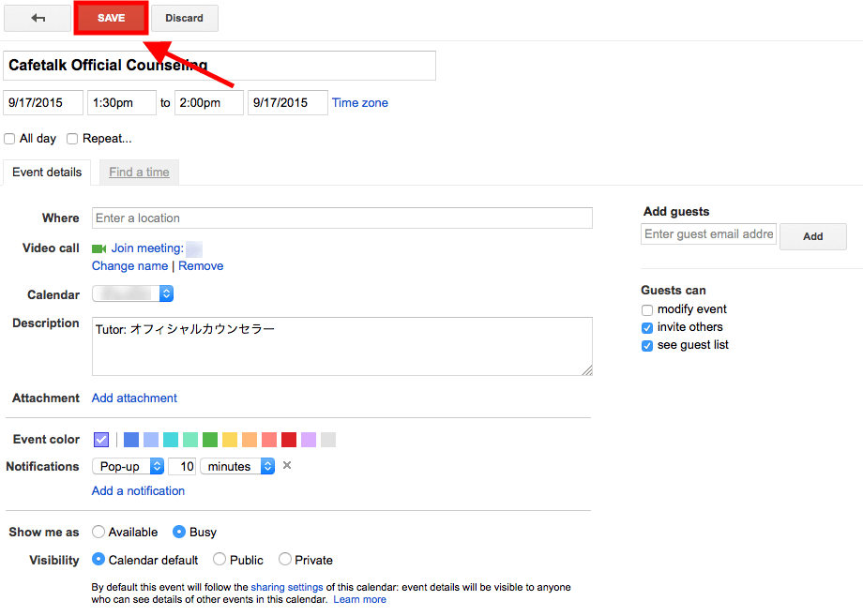Uncheck guests can see guest list
The width and height of the screenshot is (863, 616).
click(x=647, y=345)
